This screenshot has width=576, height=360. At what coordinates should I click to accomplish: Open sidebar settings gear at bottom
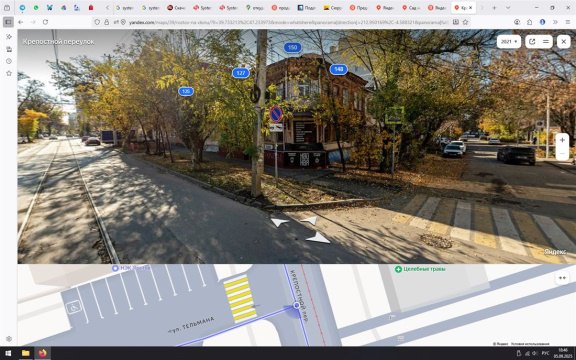pyautogui.click(x=9, y=339)
